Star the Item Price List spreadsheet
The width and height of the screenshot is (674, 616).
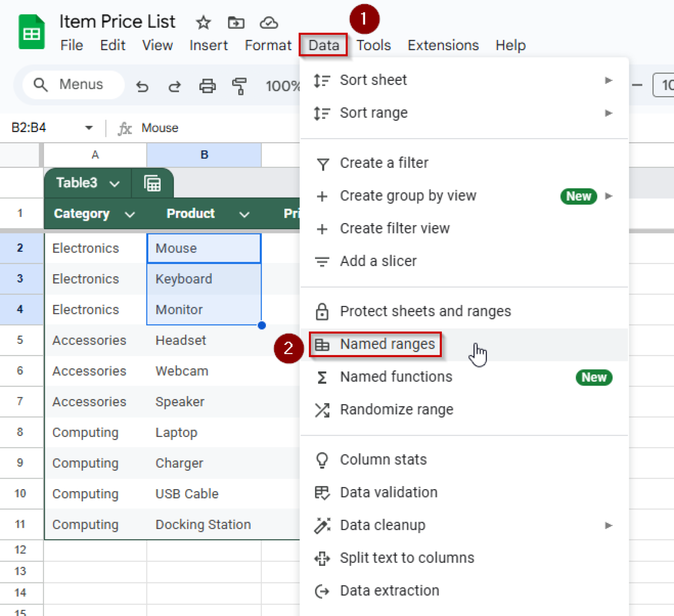pos(203,22)
